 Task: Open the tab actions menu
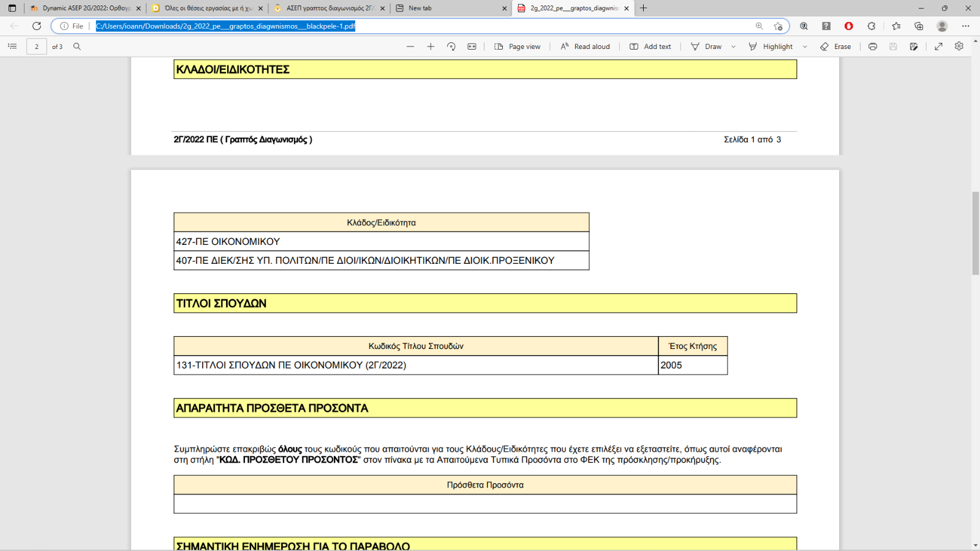12,8
